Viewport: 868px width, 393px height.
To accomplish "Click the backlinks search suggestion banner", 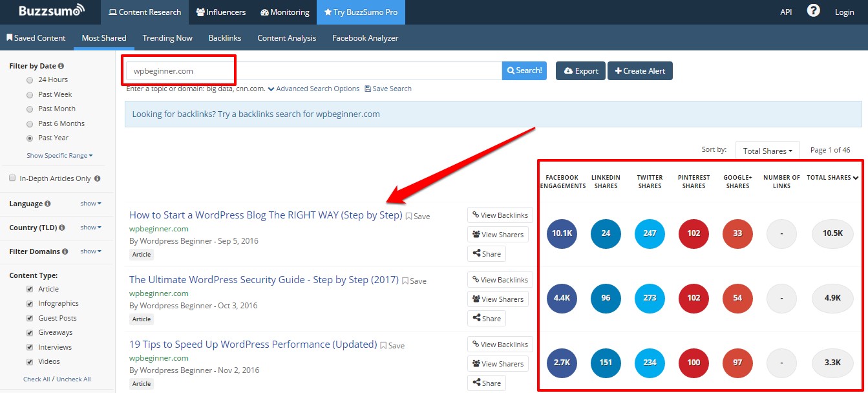I will pos(493,114).
